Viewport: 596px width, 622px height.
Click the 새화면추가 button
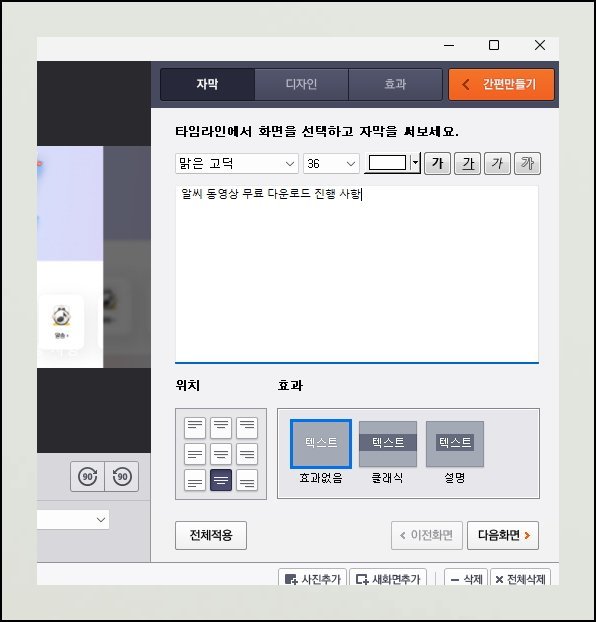(x=388, y=578)
